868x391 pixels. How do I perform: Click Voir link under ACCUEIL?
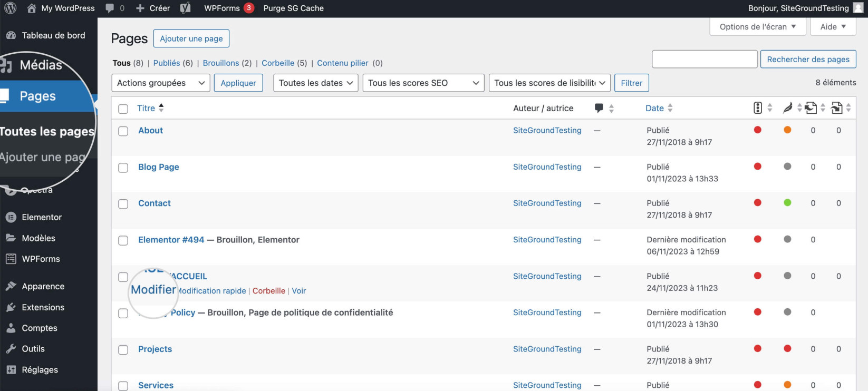[299, 291]
